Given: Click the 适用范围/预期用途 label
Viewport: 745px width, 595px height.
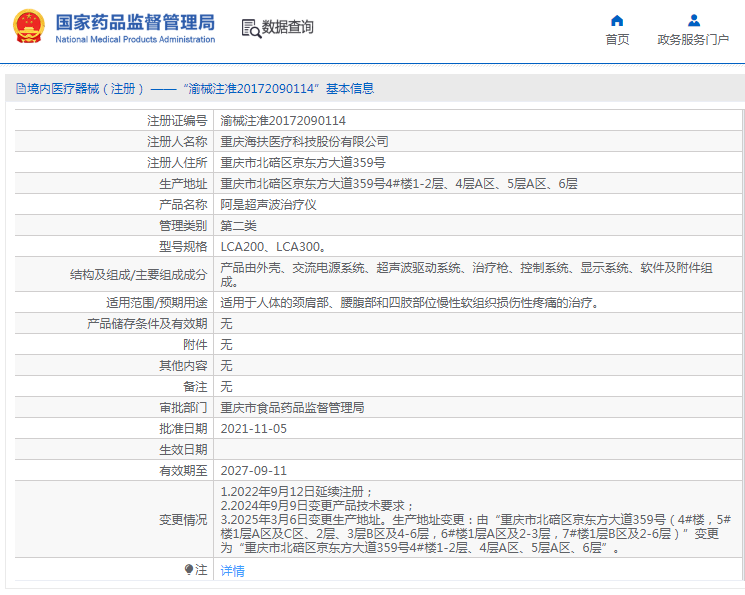Looking at the screenshot, I should 156,303.
